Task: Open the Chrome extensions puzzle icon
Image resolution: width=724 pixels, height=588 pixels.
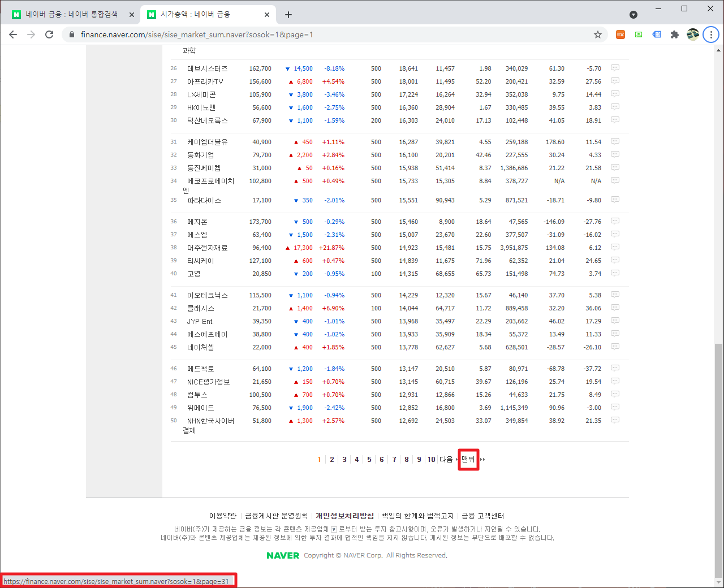Action: [674, 34]
